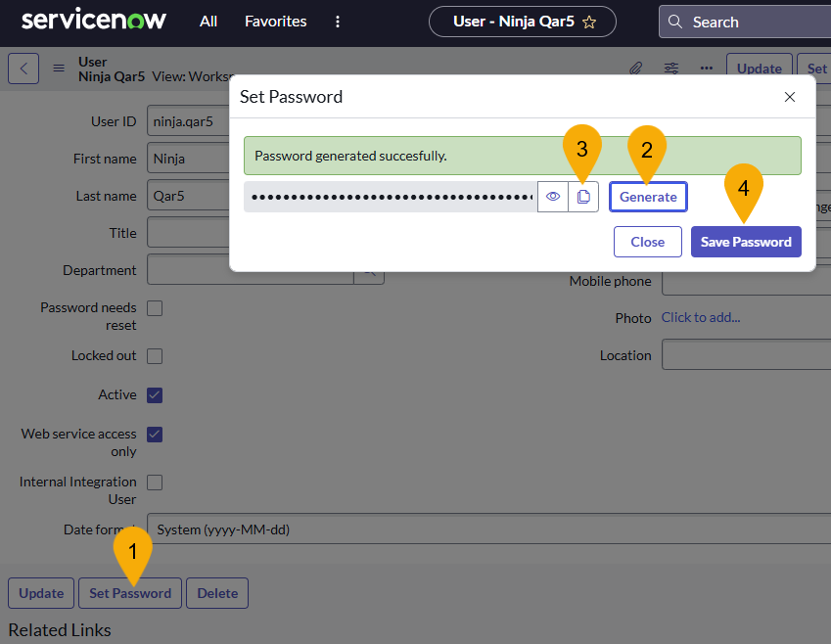Uncheck the Active checkbox
The image size is (831, 644).
point(153,394)
